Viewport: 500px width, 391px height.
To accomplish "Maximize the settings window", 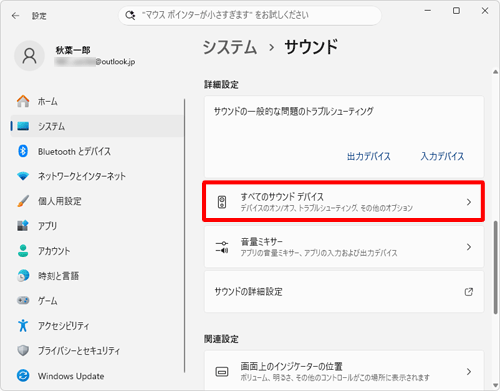I will 456,11.
